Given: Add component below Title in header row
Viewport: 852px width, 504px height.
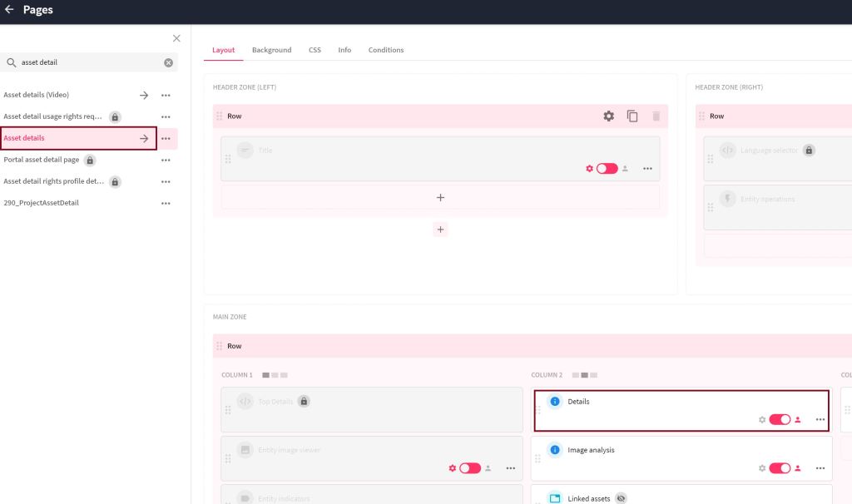Looking at the screenshot, I should point(440,198).
